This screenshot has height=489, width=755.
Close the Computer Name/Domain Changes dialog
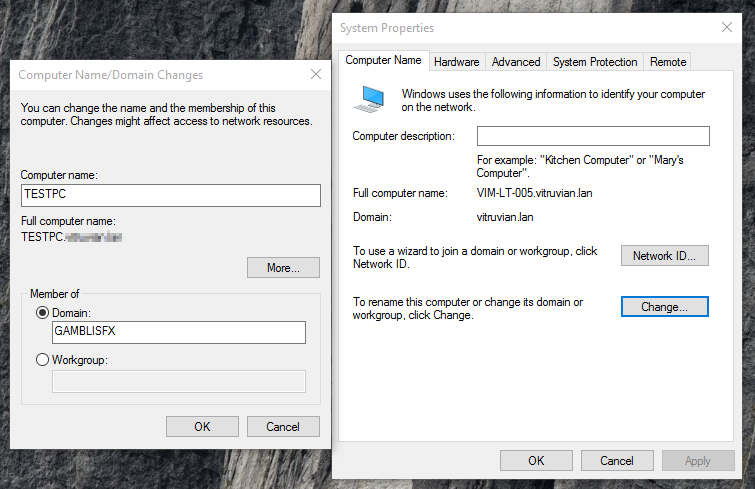(x=316, y=74)
